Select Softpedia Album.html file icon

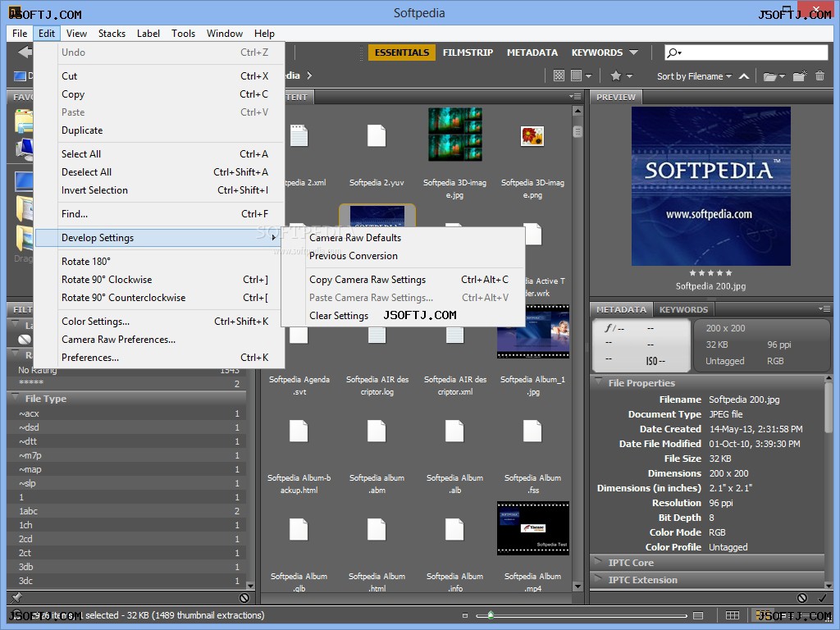(377, 530)
